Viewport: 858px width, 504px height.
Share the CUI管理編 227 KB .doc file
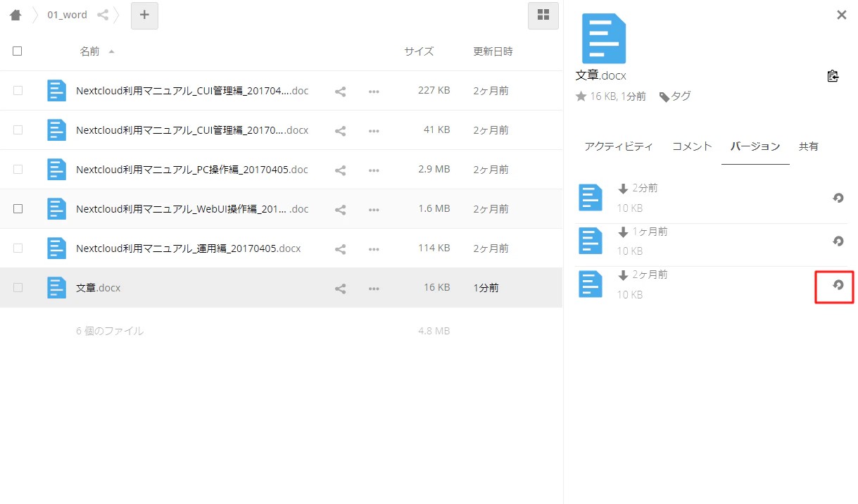pos(340,91)
